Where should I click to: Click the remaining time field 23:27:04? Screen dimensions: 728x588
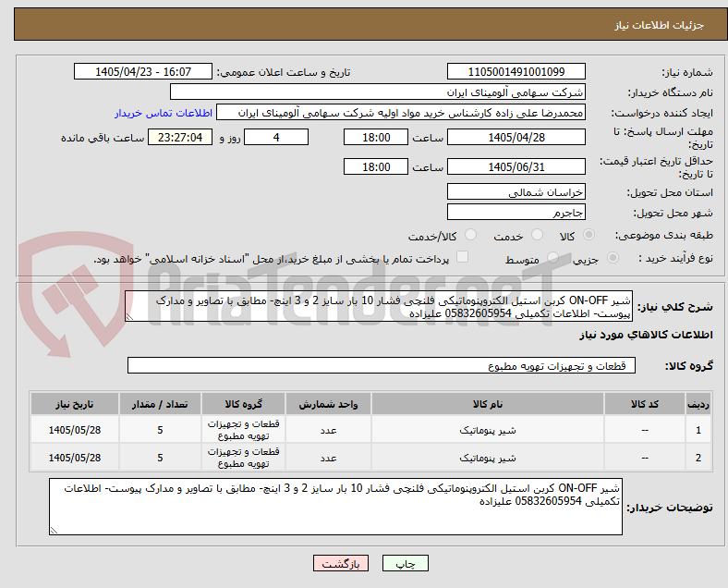(x=180, y=137)
